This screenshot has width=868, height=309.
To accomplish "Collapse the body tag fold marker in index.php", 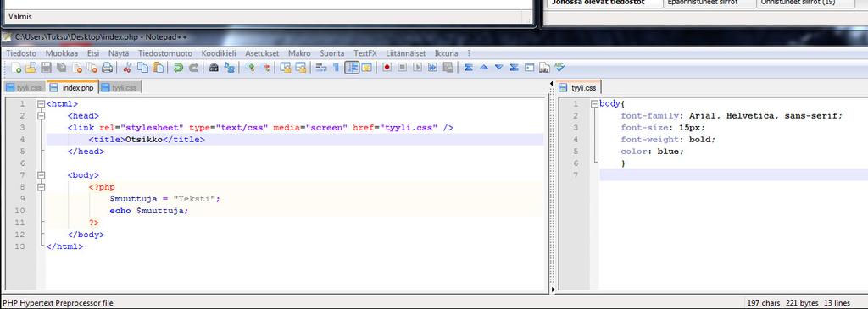I will tap(41, 175).
